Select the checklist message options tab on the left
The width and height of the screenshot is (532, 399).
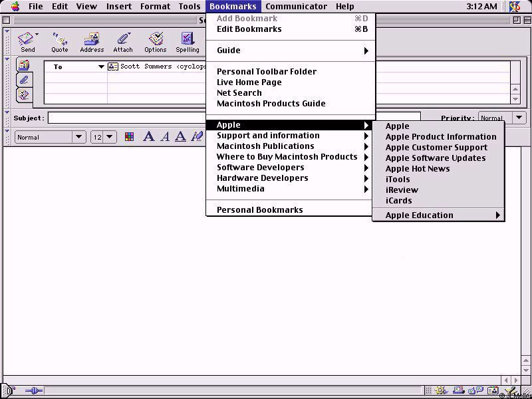(x=24, y=94)
